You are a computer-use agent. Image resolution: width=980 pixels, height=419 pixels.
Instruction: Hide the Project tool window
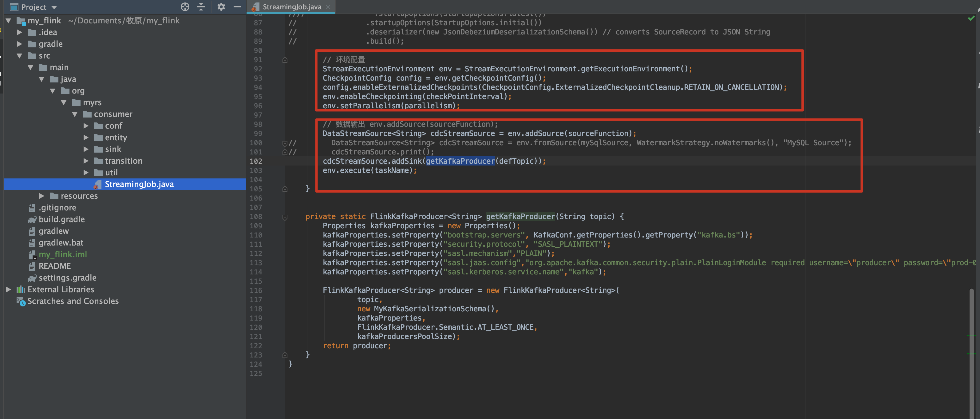pos(237,7)
